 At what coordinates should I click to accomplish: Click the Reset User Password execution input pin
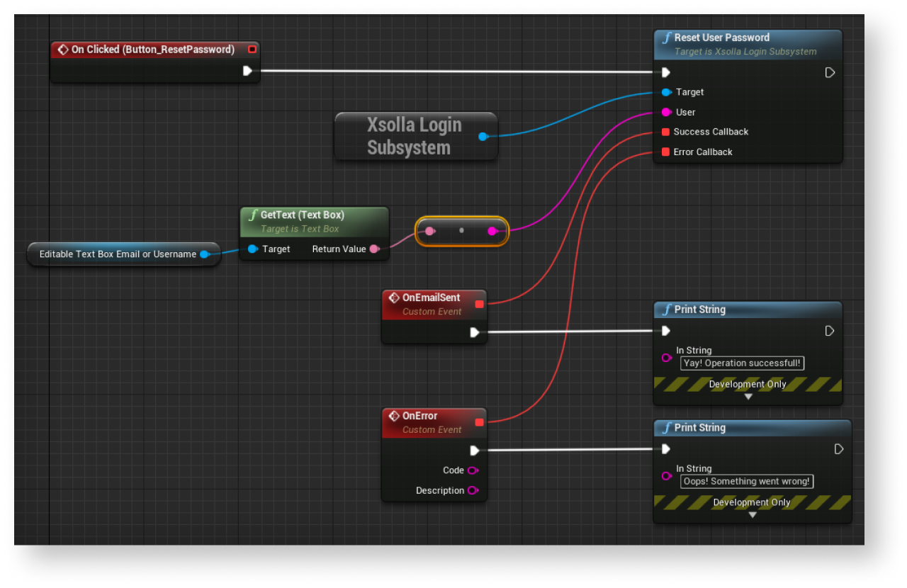665,72
